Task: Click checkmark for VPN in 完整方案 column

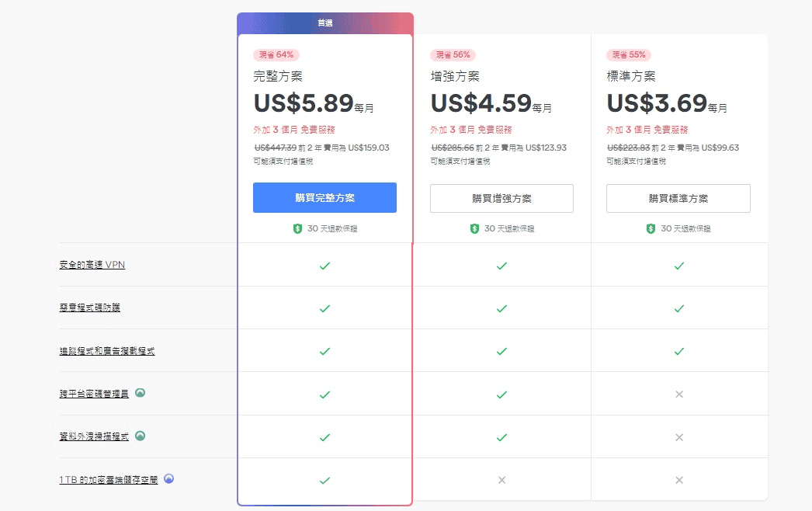Action: (x=324, y=266)
